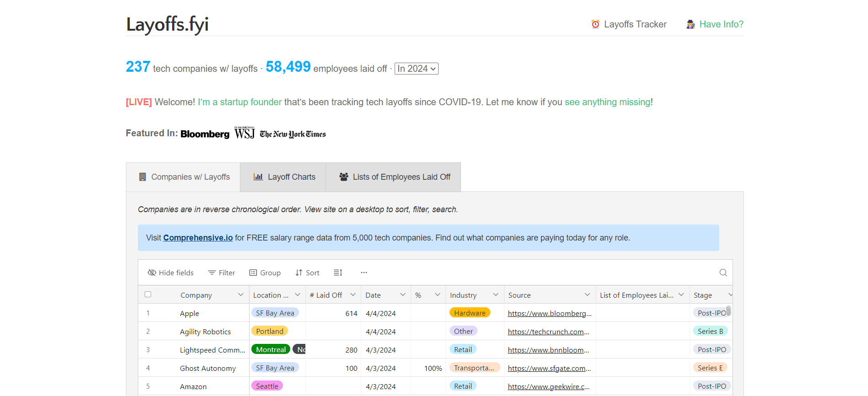Click the yellow Portland location tag
The height and width of the screenshot is (396, 868).
[270, 331]
